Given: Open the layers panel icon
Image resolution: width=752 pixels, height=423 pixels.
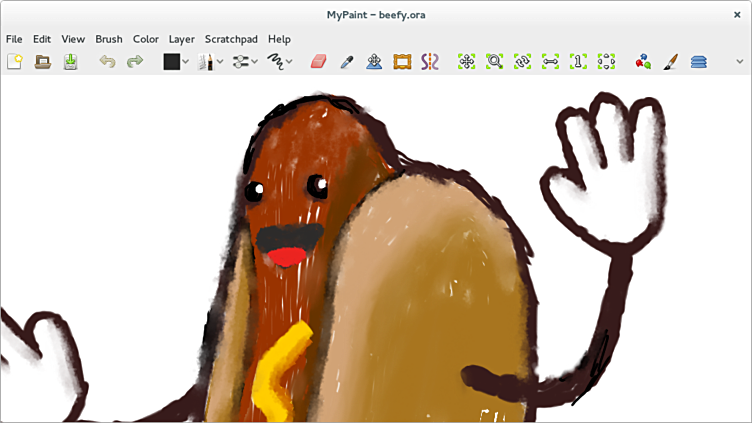Looking at the screenshot, I should pyautogui.click(x=698, y=62).
